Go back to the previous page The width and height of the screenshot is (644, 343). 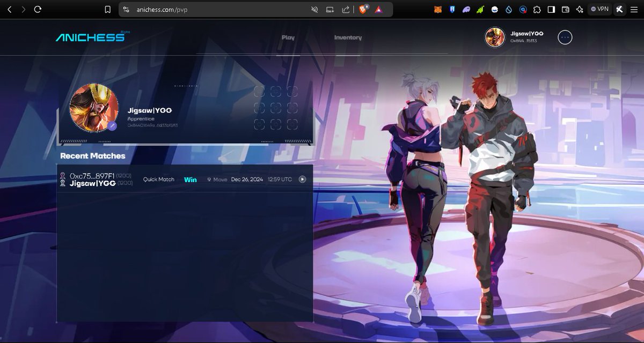pyautogui.click(x=9, y=9)
